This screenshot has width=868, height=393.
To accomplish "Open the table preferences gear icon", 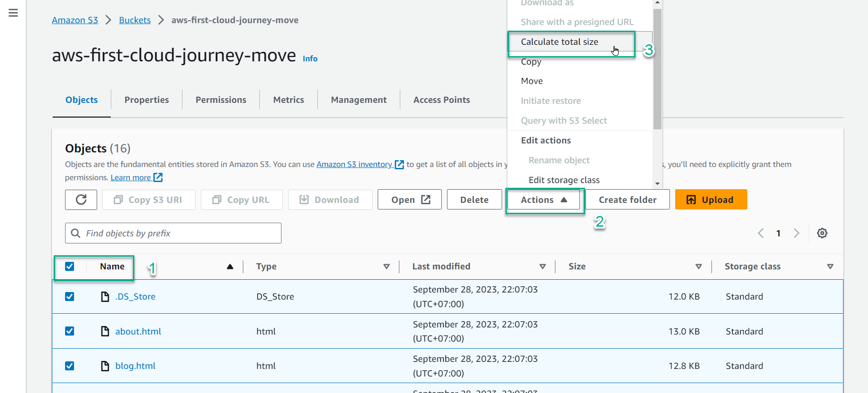I will click(x=822, y=233).
